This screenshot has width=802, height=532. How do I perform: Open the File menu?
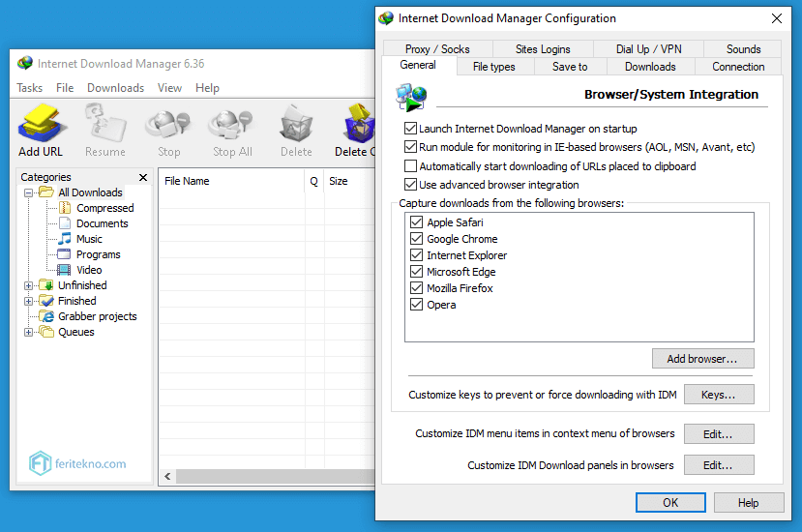click(x=65, y=88)
